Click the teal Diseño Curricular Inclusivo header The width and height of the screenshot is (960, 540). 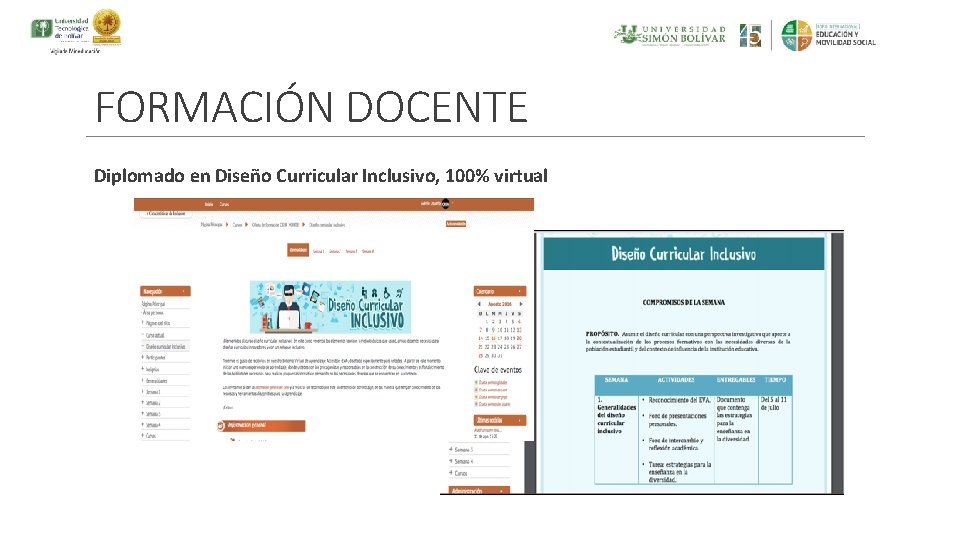683,253
